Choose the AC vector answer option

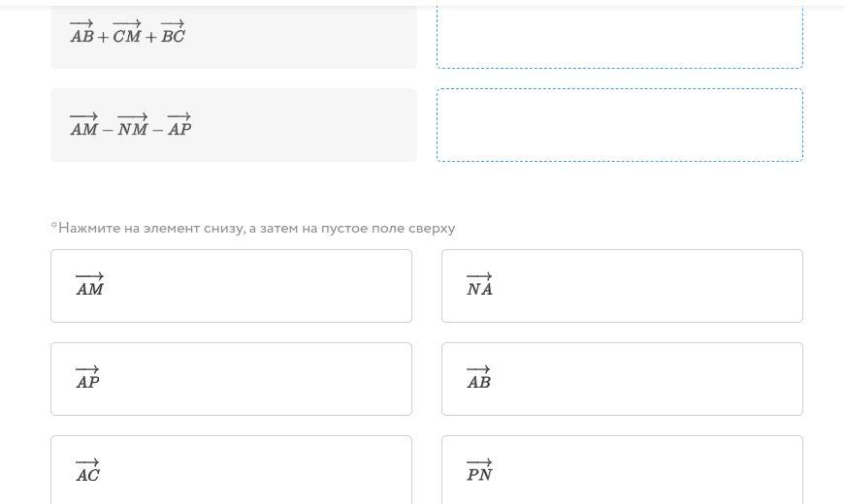click(x=231, y=470)
